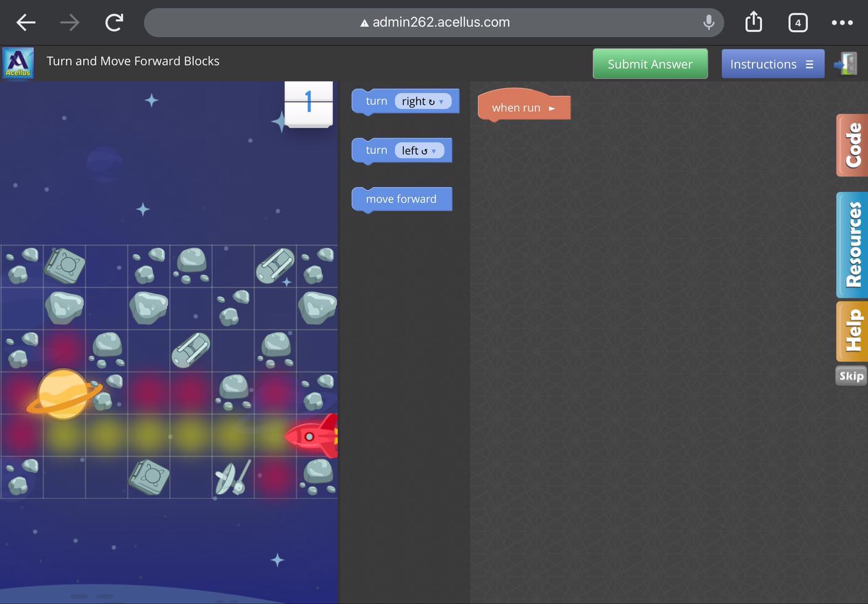
Task: Click the yellow ringed planet target
Action: coord(64,394)
